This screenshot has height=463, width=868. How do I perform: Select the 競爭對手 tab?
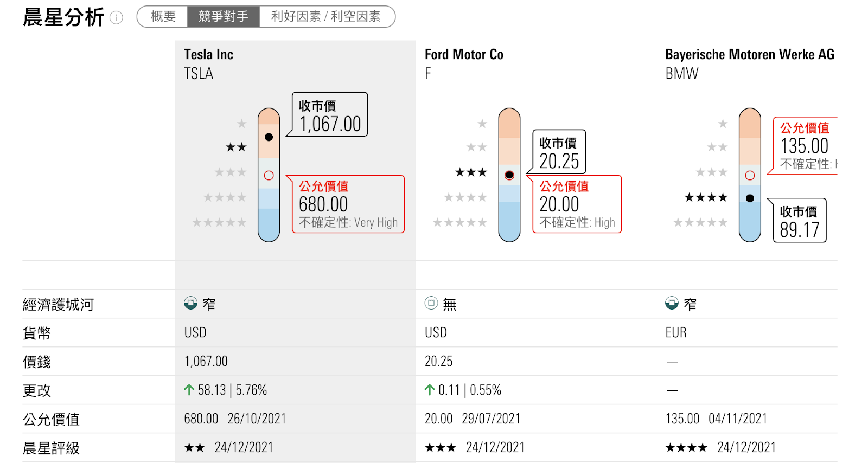(x=224, y=17)
